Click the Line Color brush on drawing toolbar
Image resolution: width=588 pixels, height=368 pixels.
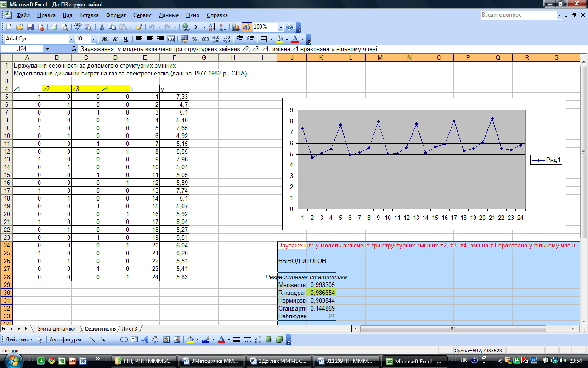point(205,340)
